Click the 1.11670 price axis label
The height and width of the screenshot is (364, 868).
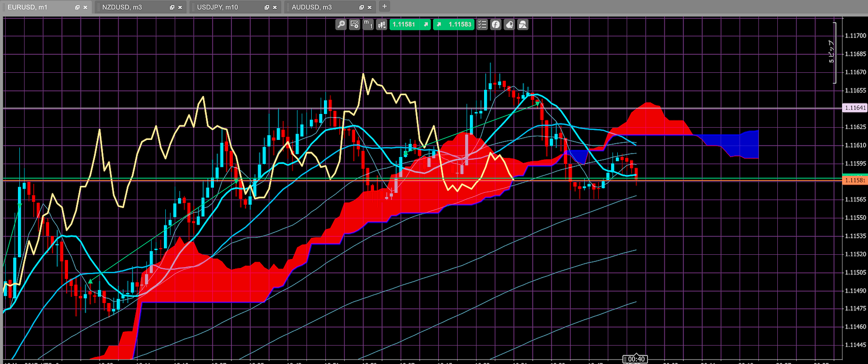855,72
